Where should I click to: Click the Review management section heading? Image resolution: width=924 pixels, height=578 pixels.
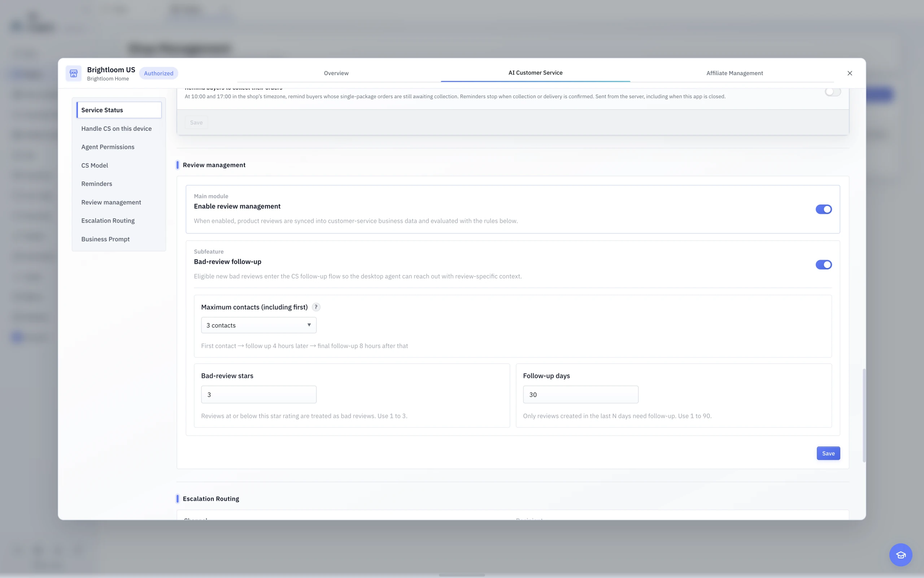[x=214, y=165]
